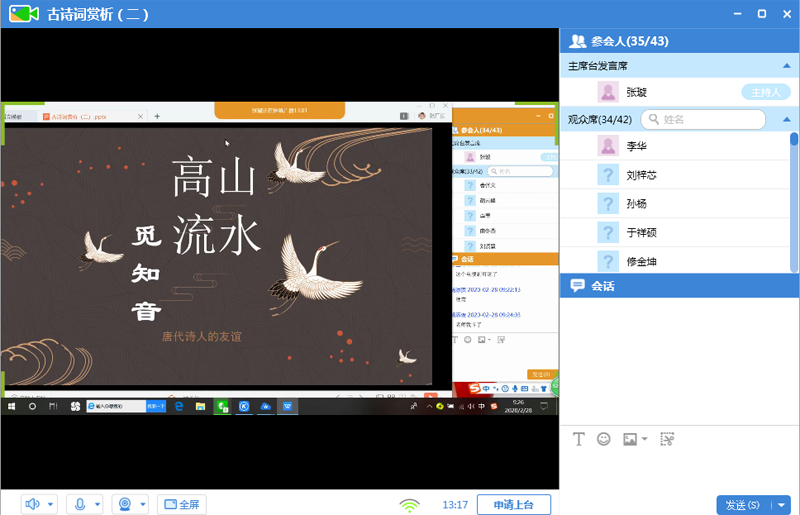Click the green Wi-Fi signal icon
Image resolution: width=800 pixels, height=515 pixels.
tap(409, 505)
